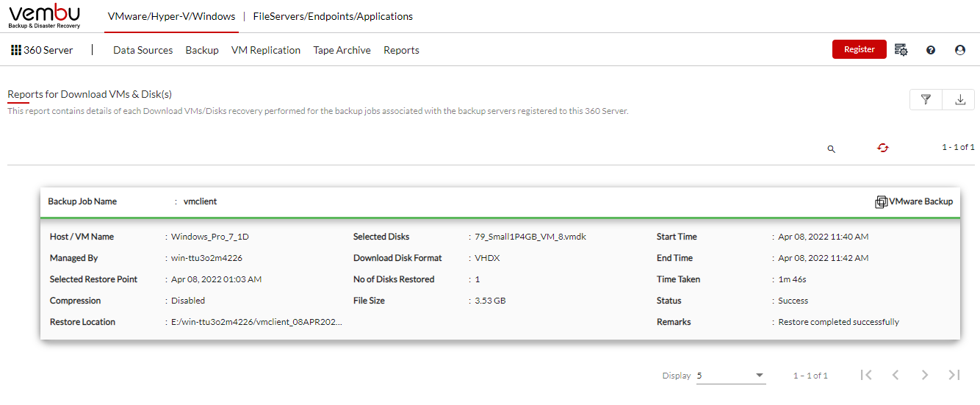Click the VMware Backup label
Viewport: 980px width, 405px height.
(x=921, y=201)
